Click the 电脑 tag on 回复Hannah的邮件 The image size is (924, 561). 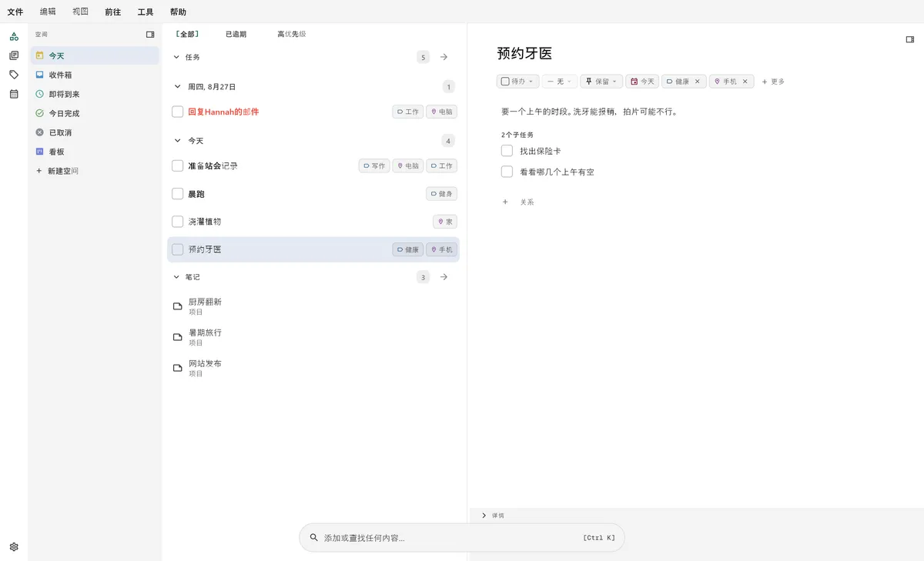[x=442, y=112]
